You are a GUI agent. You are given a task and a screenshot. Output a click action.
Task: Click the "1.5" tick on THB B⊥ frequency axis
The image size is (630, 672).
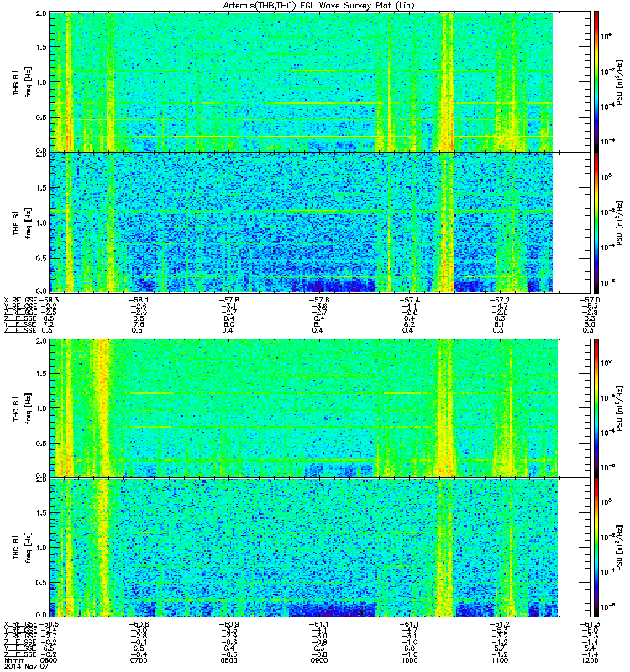(x=41, y=47)
